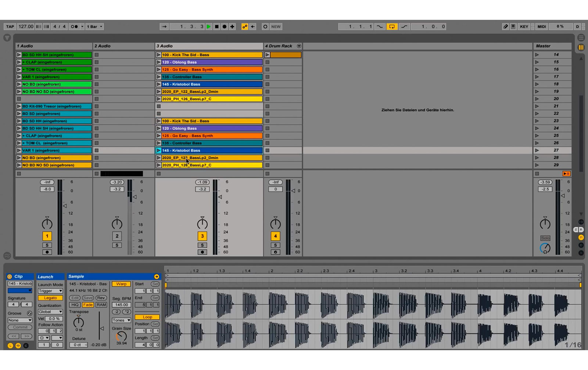588x370 pixels.
Task: Click the Rev. reverse sample button
Action: pyautogui.click(x=101, y=298)
